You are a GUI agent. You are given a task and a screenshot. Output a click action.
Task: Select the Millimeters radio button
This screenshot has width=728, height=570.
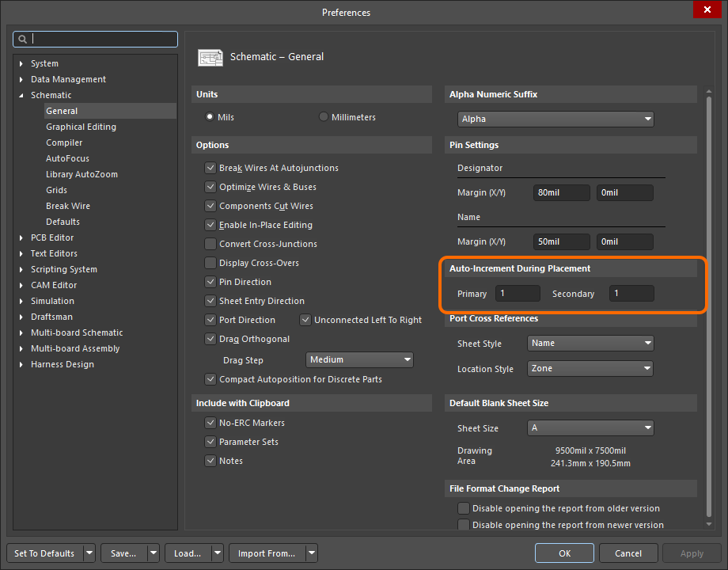point(323,116)
